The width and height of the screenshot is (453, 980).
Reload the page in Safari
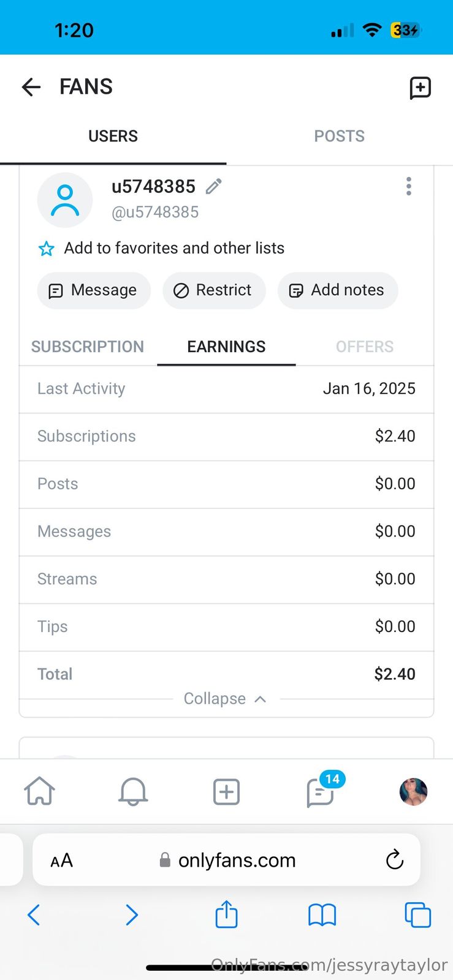pyautogui.click(x=395, y=860)
